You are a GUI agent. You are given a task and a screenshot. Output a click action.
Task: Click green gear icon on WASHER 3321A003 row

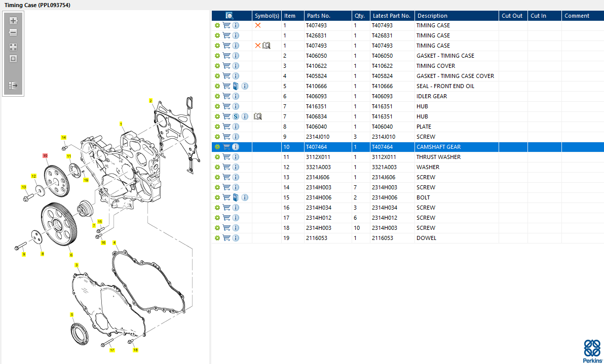[x=217, y=167]
